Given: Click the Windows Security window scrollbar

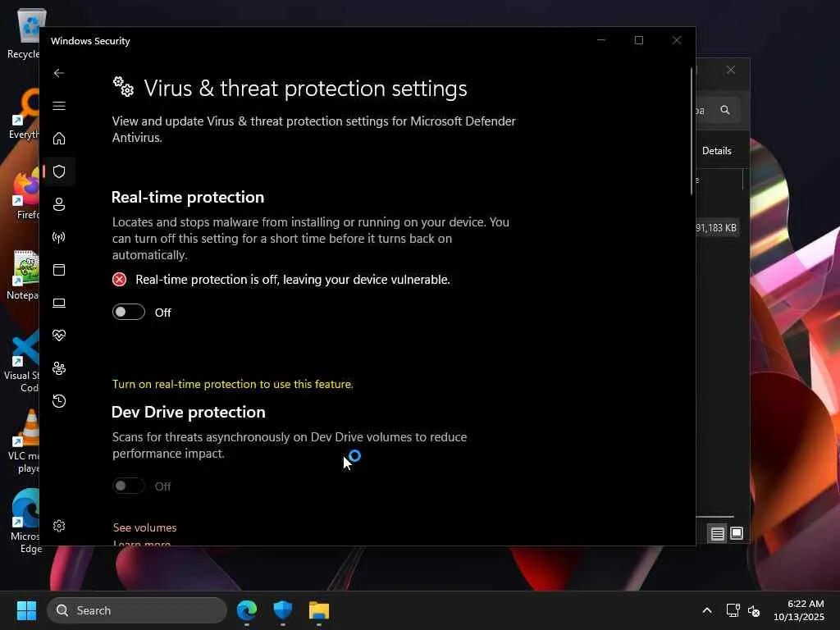Looking at the screenshot, I should click(692, 131).
